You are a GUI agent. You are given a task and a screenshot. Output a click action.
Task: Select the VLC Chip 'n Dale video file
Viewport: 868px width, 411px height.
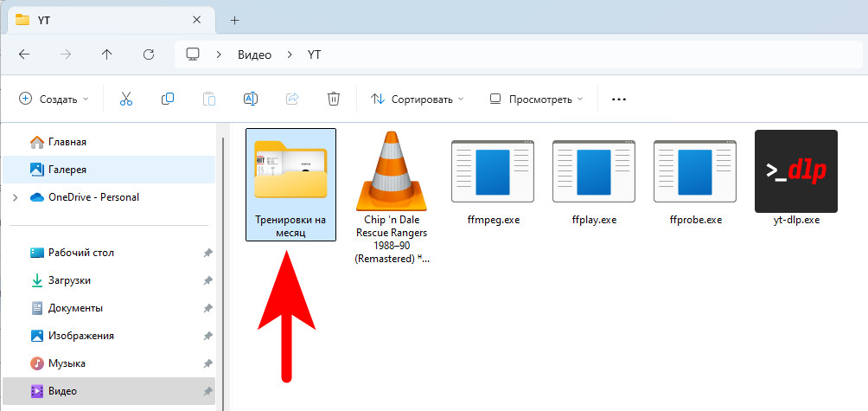pos(391,173)
